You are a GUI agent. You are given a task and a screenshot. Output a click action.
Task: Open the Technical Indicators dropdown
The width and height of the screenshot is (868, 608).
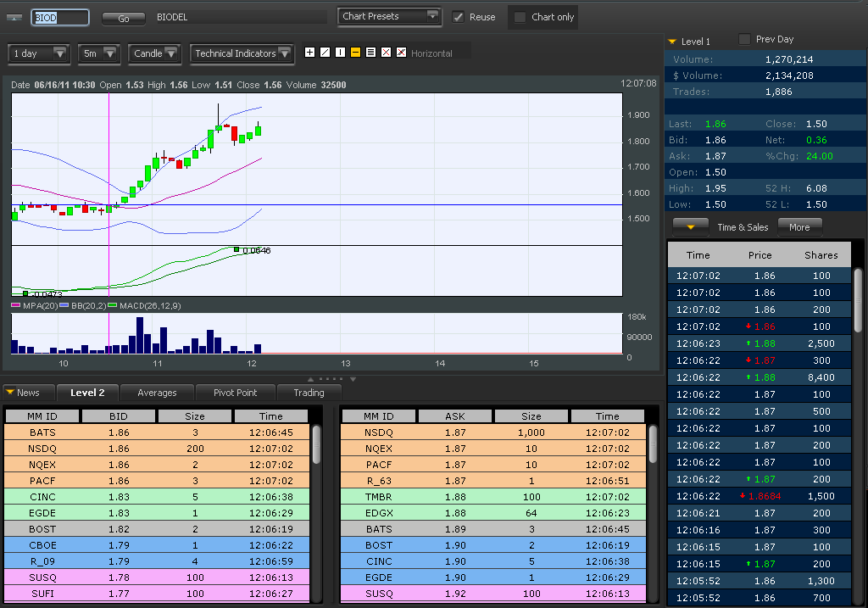[242, 53]
